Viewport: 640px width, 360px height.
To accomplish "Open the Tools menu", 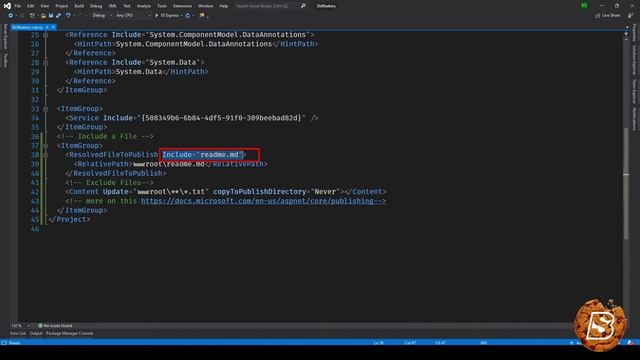I will tap(162, 6).
